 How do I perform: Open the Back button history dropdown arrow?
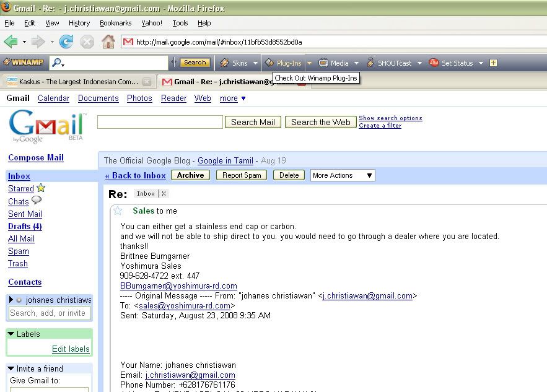[24, 42]
